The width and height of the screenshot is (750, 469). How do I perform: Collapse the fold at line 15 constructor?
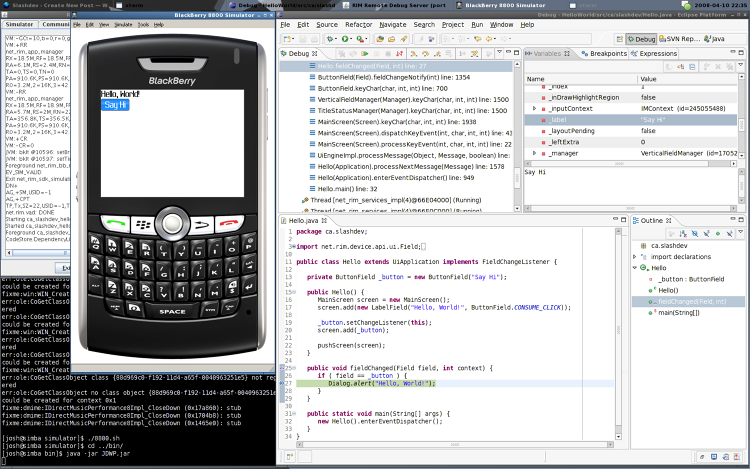coord(294,292)
